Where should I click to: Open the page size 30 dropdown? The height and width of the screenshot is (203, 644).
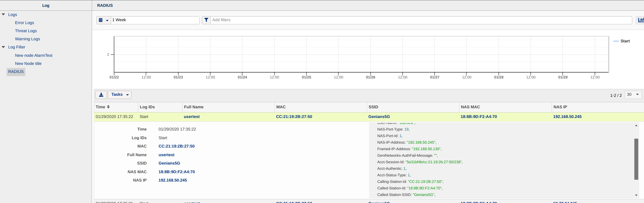(x=633, y=95)
